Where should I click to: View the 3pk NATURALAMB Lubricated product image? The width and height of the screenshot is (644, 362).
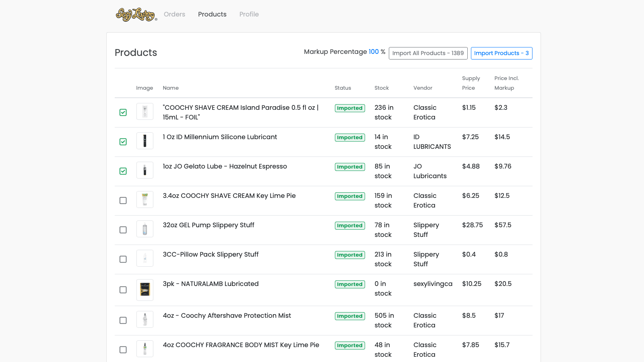[144, 290]
